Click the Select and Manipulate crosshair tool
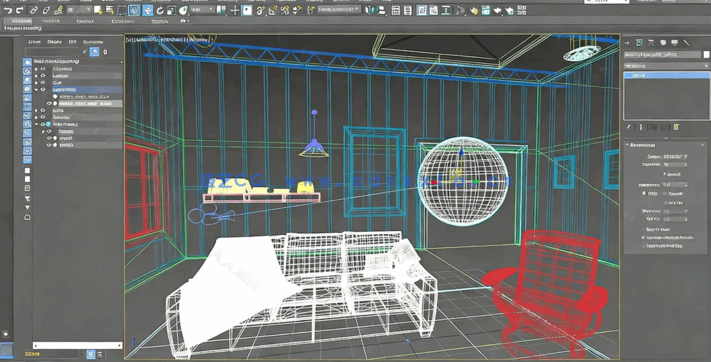 click(x=234, y=10)
